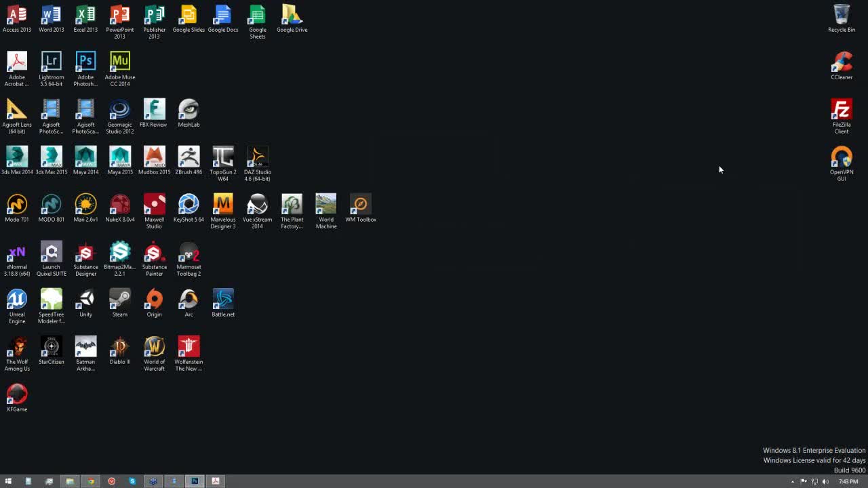Screen dimensions: 868x488
Task: Click the FileZilla Client icon
Action: (842, 117)
